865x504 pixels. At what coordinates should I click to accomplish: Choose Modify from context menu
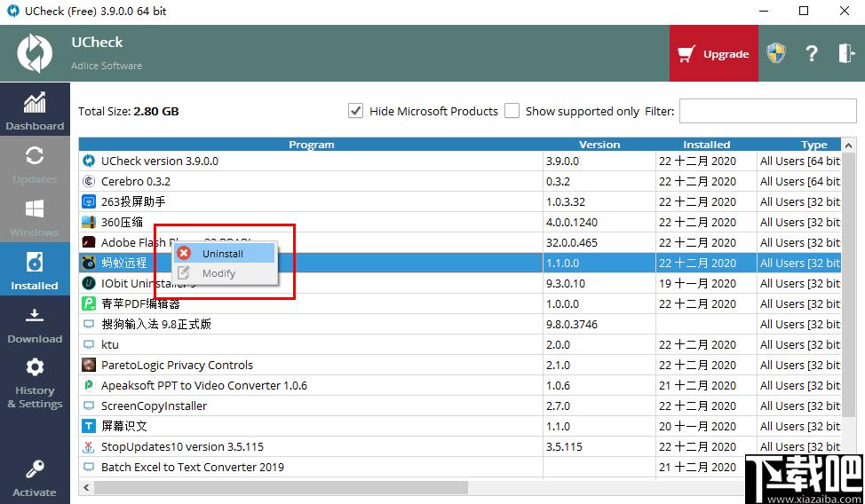point(224,273)
